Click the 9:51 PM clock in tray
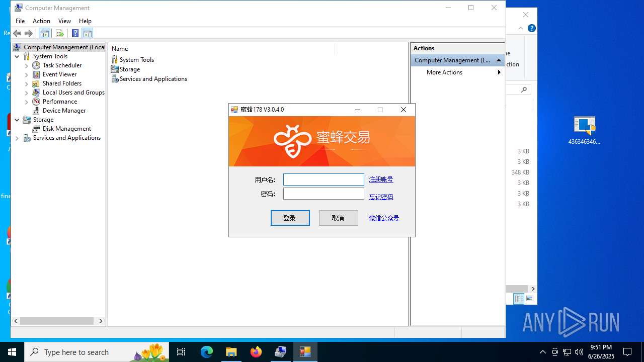Viewport: 644px width, 362px height. pos(601,347)
